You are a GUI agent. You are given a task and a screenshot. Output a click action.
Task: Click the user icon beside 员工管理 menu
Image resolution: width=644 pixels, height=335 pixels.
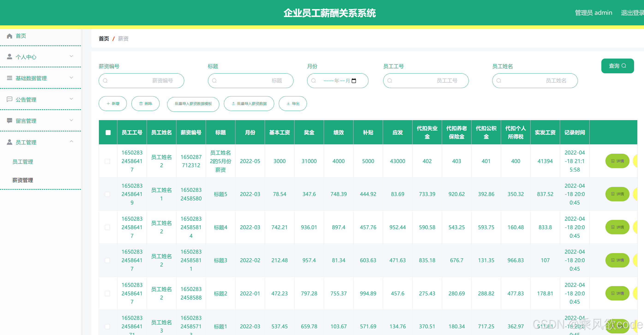coord(9,142)
